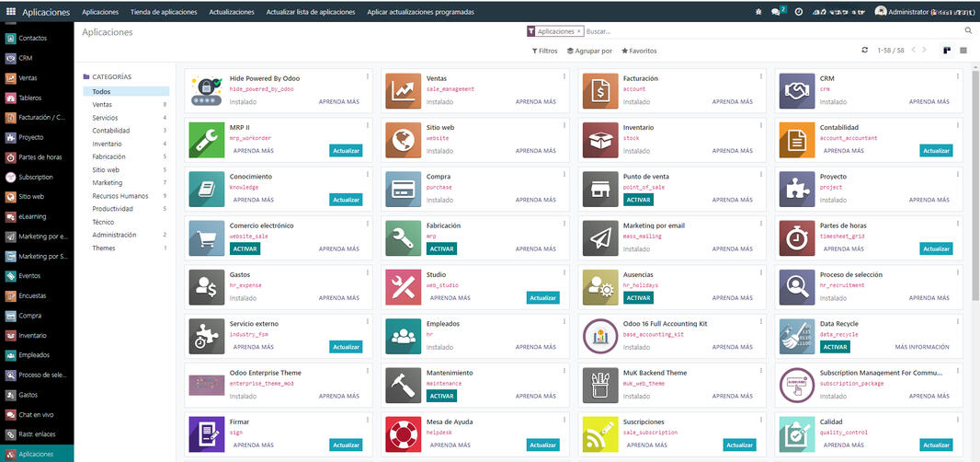Click ACTIVAR on Punto de venta

[x=638, y=200]
